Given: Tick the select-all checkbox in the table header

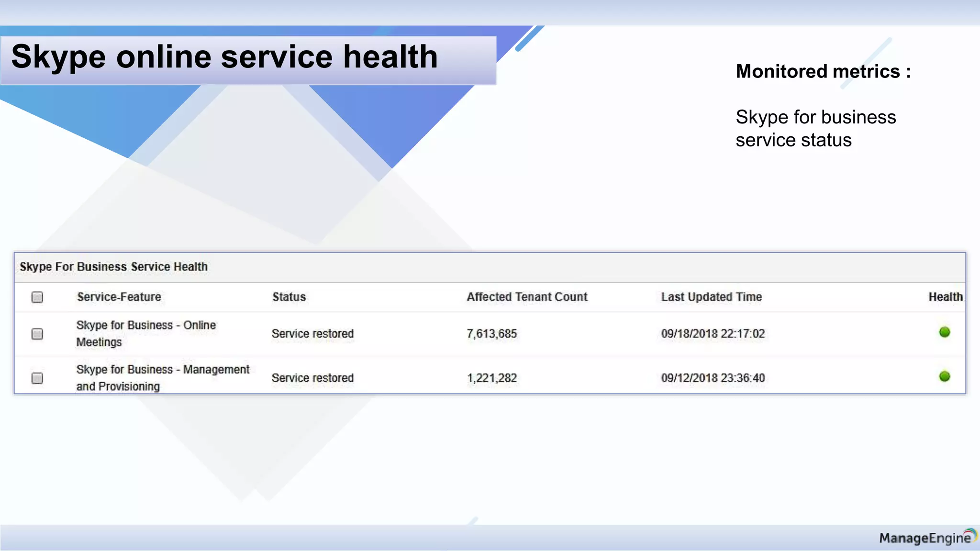Looking at the screenshot, I should click(x=37, y=297).
